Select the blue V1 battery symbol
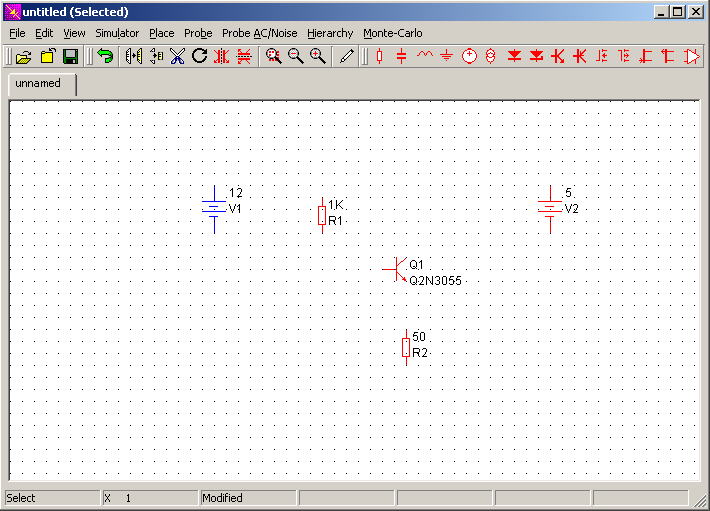 [214, 209]
